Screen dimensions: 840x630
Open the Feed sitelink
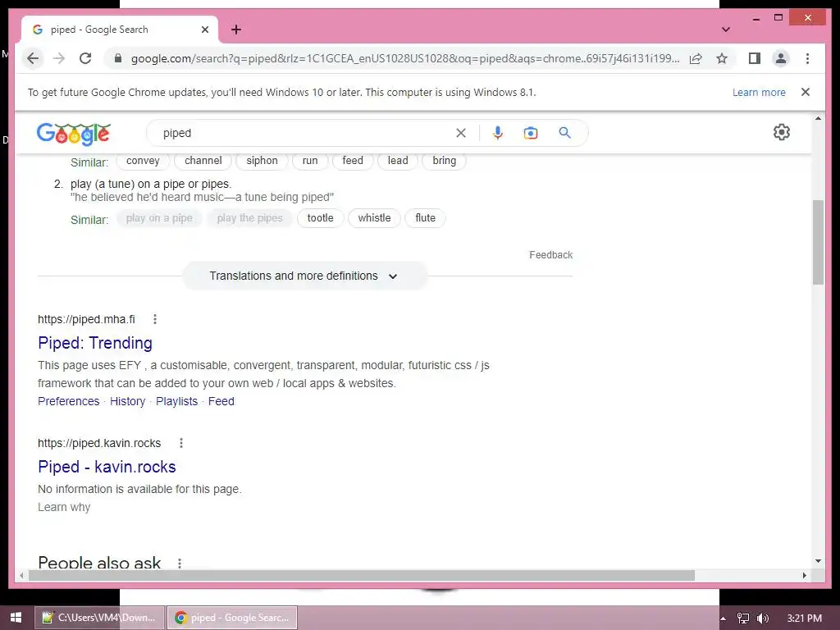point(221,401)
